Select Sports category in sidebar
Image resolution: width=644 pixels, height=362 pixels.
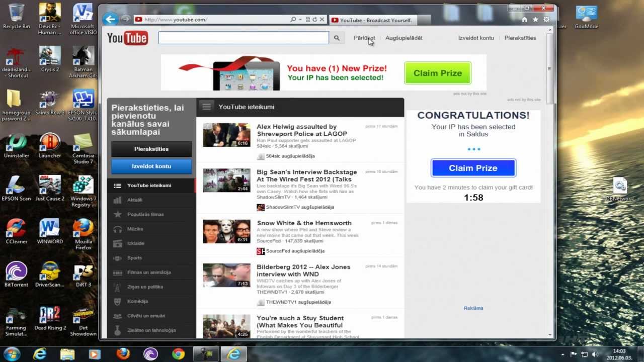(151, 258)
